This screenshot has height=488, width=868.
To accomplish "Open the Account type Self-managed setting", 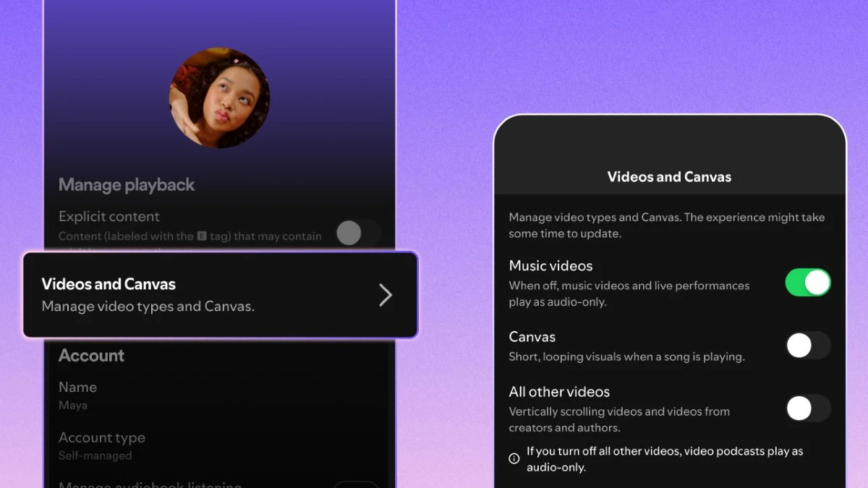I will pos(102,445).
